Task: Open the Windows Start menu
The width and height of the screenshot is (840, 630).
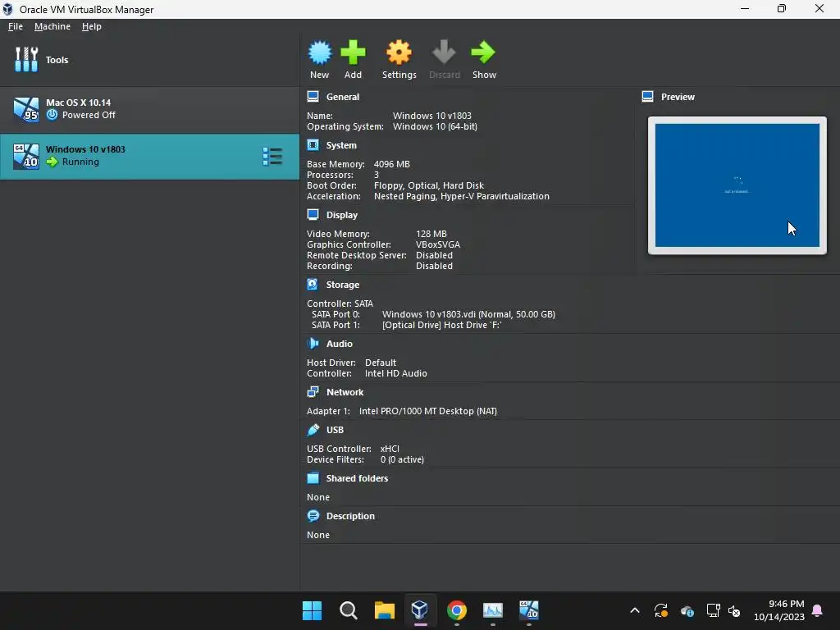Action: [313, 610]
